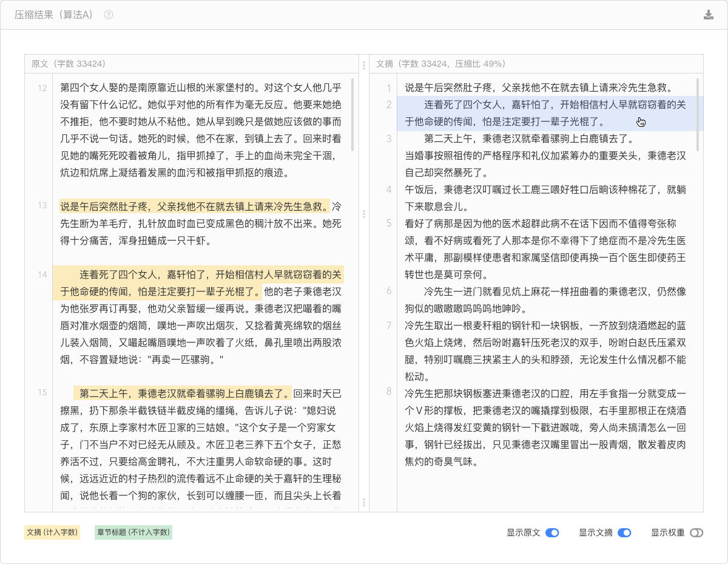Click the yellow 文摘 (计入字数) legend tag
This screenshot has height=564, width=728.
(52, 532)
